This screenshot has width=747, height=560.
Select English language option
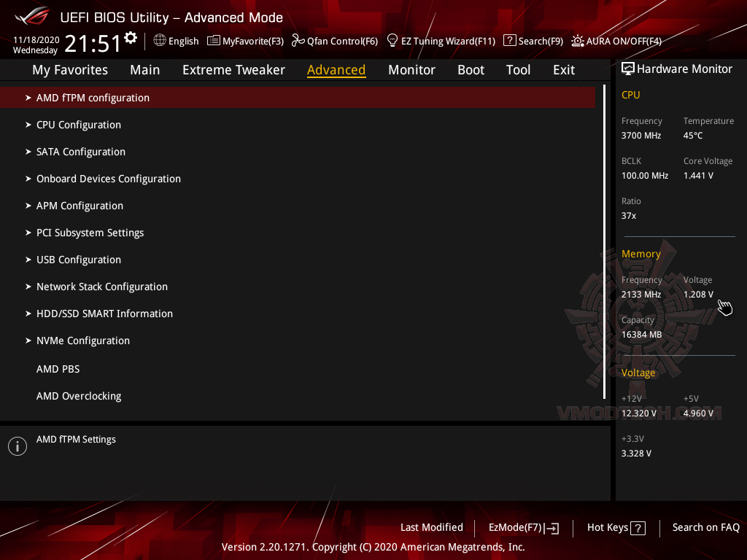click(x=183, y=41)
